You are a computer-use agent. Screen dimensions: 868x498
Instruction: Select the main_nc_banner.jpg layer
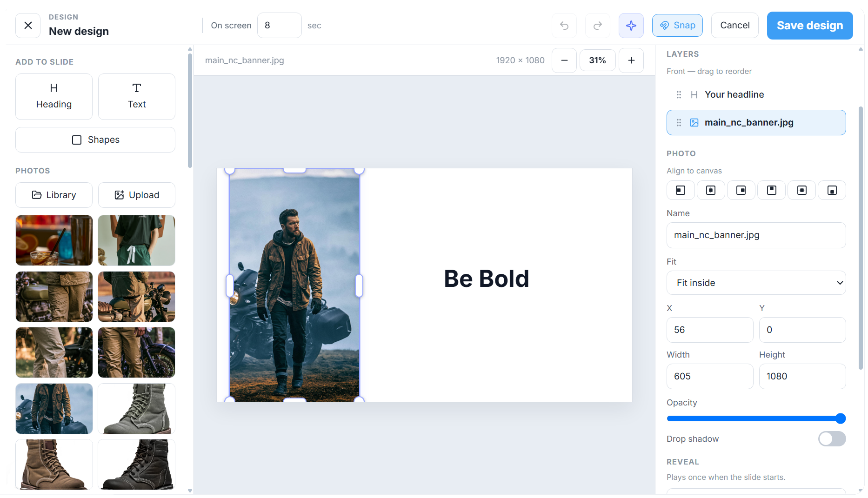pyautogui.click(x=756, y=122)
